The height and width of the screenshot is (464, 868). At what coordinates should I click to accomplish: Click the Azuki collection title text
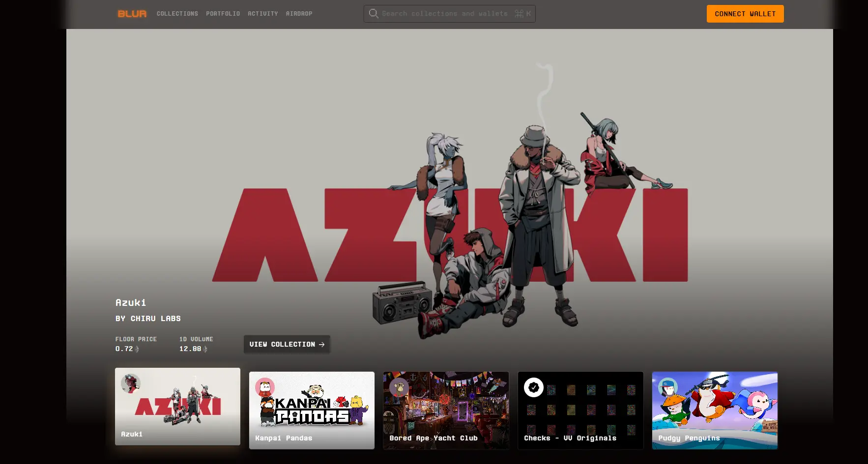131,302
